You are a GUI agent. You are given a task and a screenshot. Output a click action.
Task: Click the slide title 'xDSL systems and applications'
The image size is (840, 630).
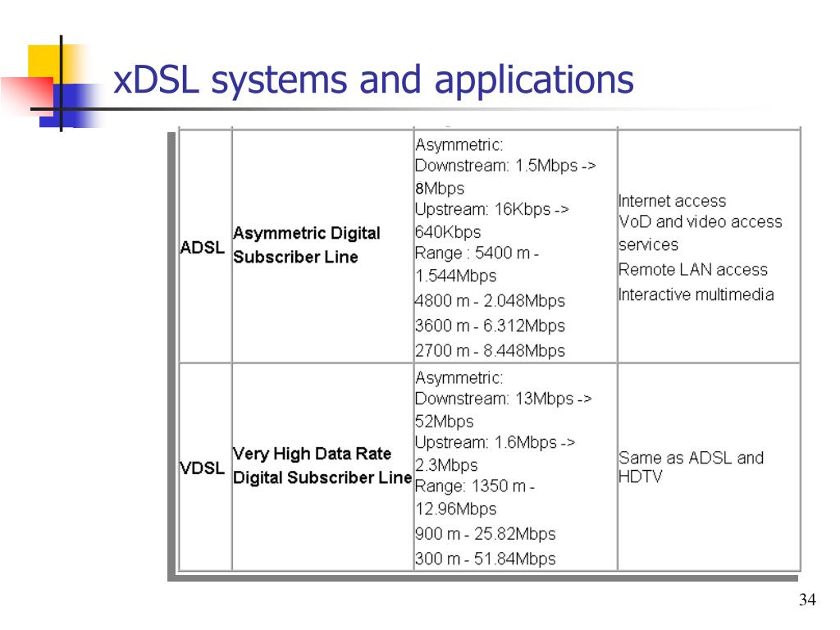click(373, 80)
